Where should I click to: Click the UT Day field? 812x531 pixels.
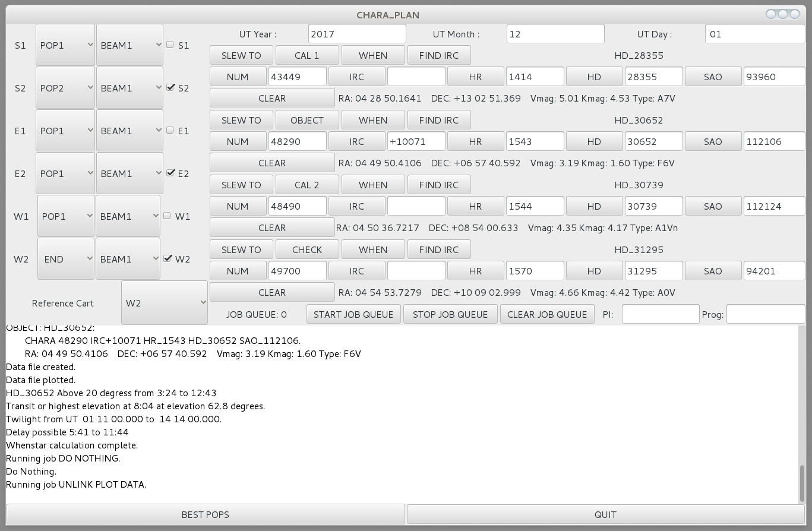tap(755, 34)
